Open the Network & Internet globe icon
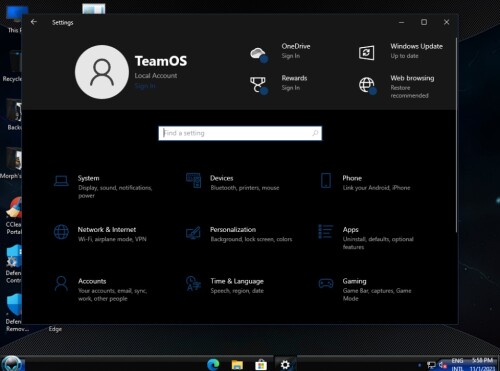This screenshot has height=371, width=500. (x=61, y=232)
